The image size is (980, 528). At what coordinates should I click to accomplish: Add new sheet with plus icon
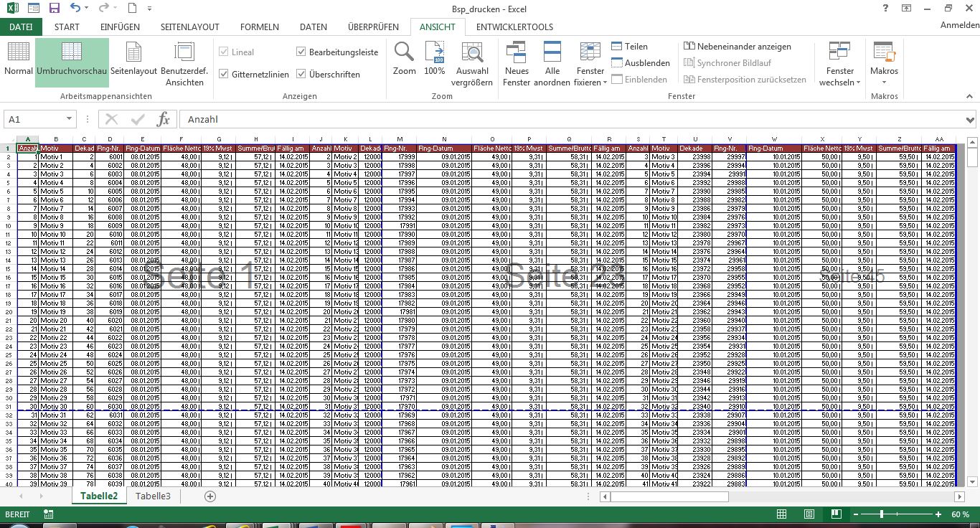pos(210,496)
